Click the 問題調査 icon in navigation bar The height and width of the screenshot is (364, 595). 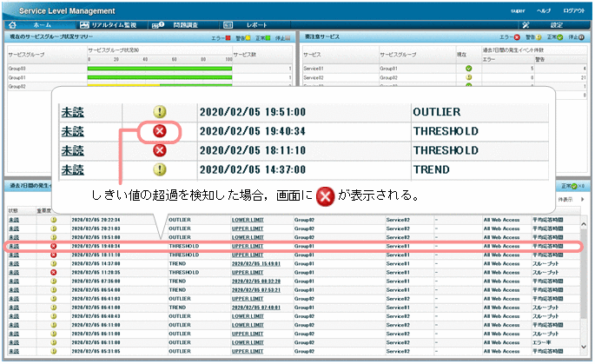pyautogui.click(x=157, y=25)
